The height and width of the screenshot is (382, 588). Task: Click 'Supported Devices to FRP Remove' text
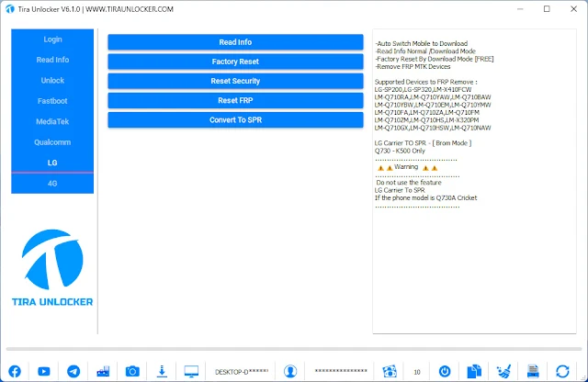point(426,82)
